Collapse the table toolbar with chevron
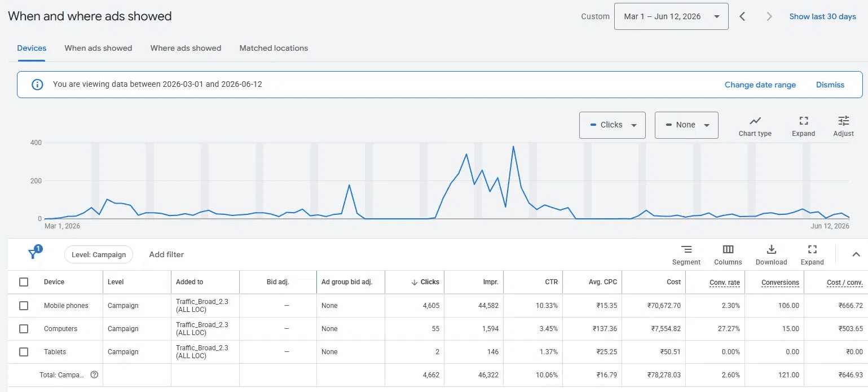Screen dimensions: 868x392 pos(856,254)
